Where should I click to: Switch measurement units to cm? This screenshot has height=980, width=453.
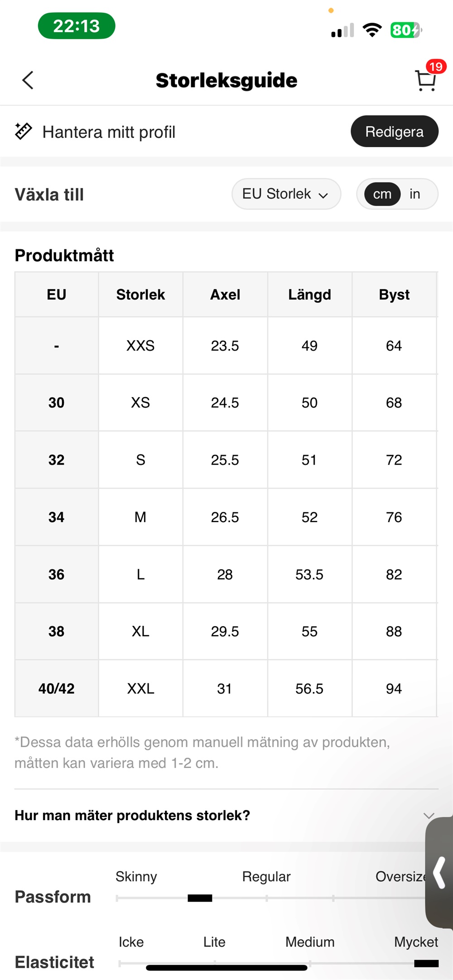click(382, 194)
